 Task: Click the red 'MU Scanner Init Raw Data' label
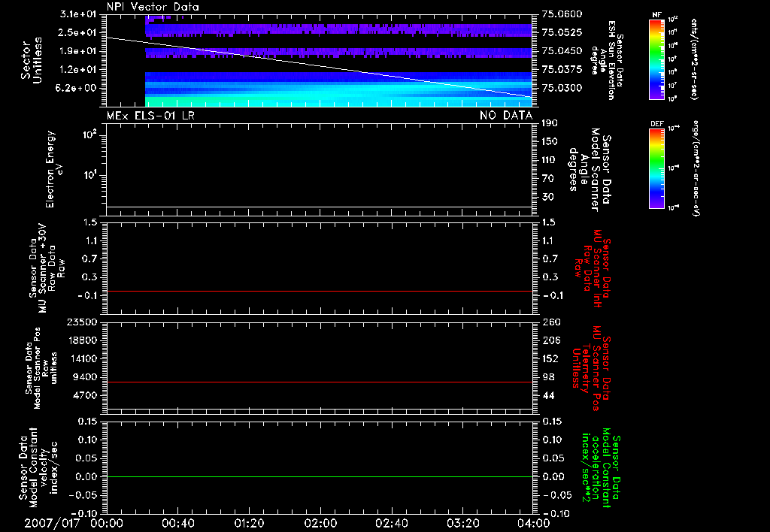click(x=593, y=268)
